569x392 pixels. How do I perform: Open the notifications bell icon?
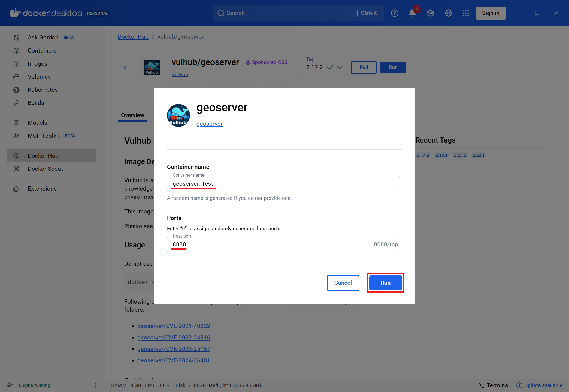click(x=412, y=13)
